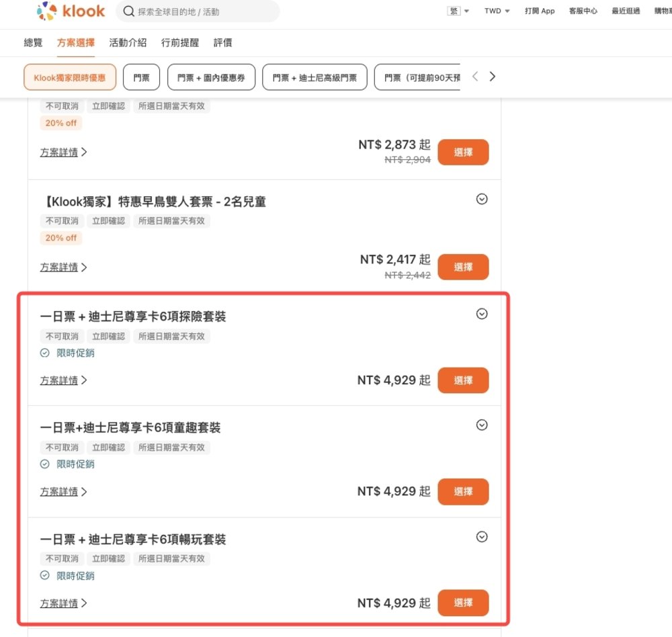
Task: Click the left arrow in the filter chip bar
Action: coord(475,76)
